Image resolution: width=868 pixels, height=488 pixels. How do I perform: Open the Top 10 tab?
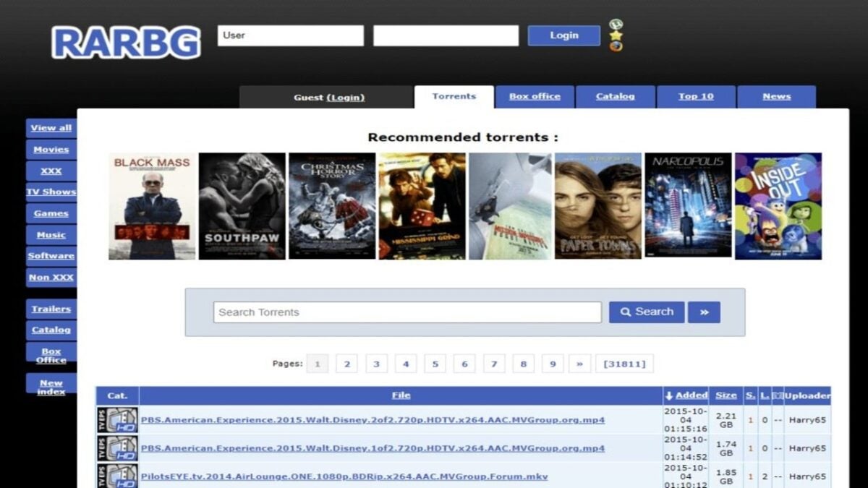(x=696, y=97)
